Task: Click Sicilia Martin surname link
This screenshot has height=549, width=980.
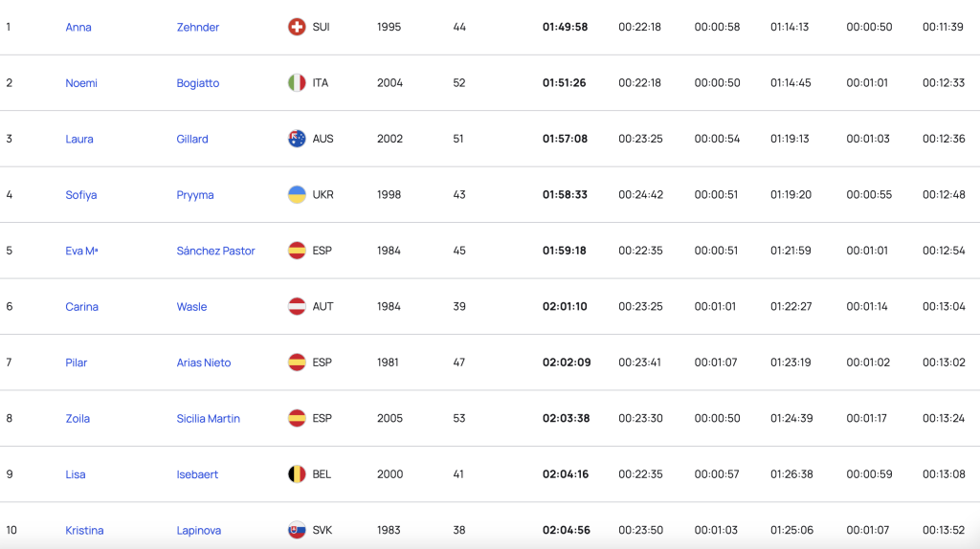Action: point(208,418)
